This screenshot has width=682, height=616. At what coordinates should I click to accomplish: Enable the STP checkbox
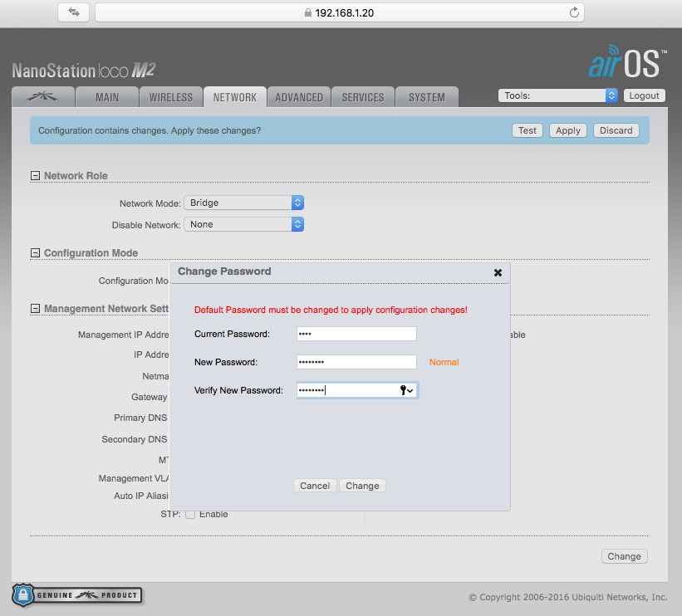[190, 514]
